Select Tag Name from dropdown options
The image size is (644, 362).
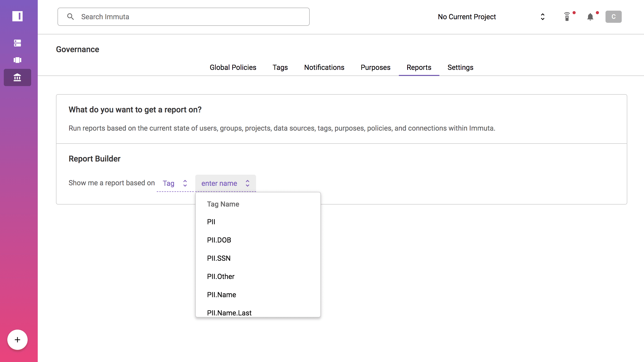coord(223,204)
